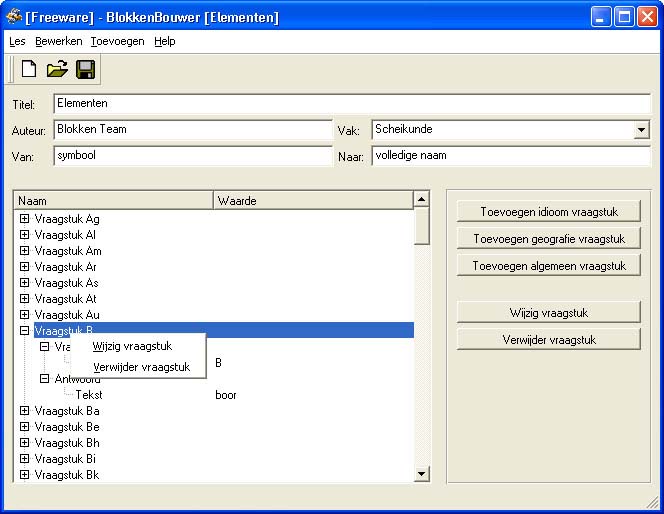This screenshot has width=664, height=514.
Task: Click the Open folder toolbar icon
Action: [57, 69]
